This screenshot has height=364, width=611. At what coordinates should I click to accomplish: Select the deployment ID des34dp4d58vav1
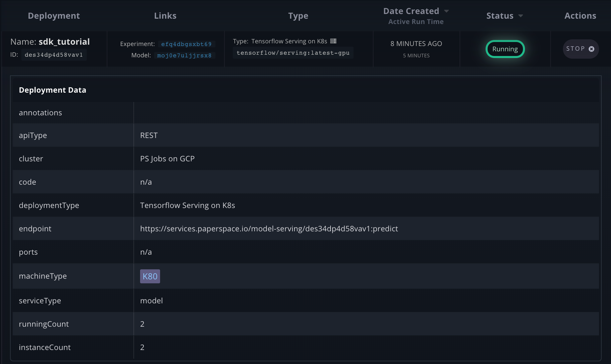pos(53,55)
